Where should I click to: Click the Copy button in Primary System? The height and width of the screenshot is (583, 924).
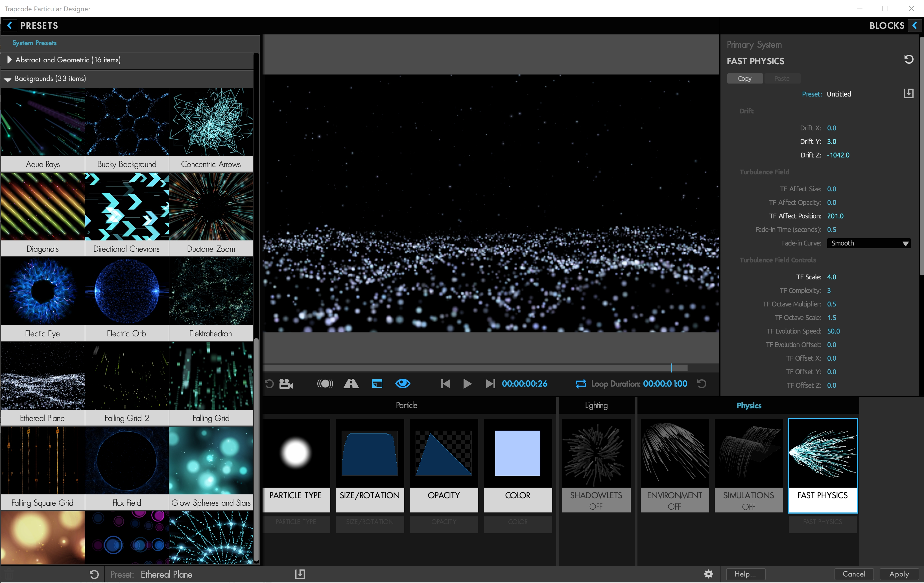point(744,78)
